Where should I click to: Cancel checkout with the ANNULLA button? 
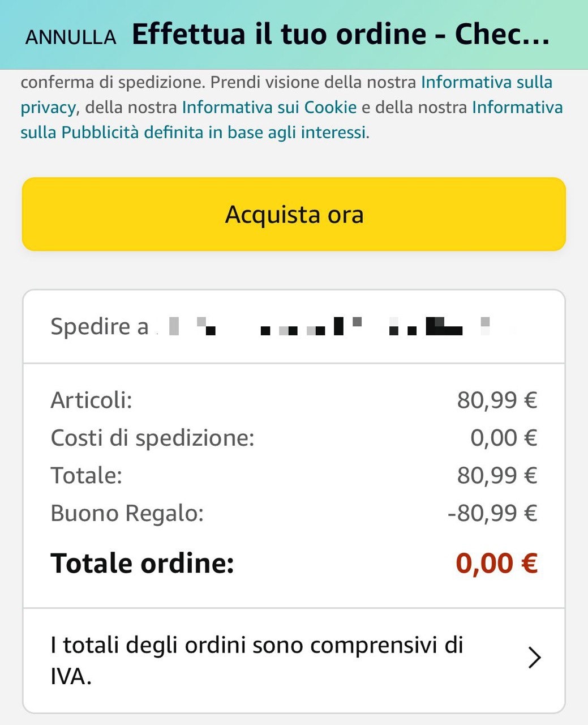71,37
